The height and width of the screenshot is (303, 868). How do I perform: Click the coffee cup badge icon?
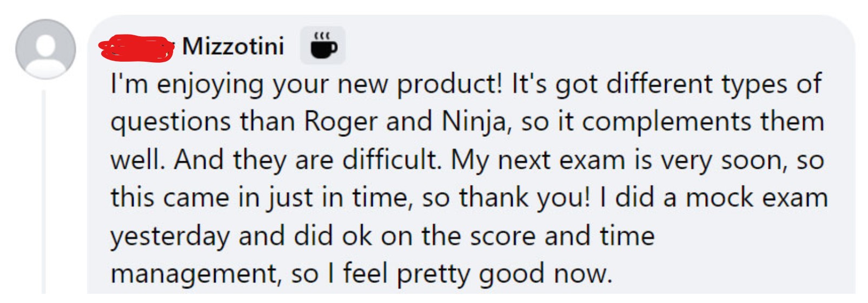click(323, 45)
